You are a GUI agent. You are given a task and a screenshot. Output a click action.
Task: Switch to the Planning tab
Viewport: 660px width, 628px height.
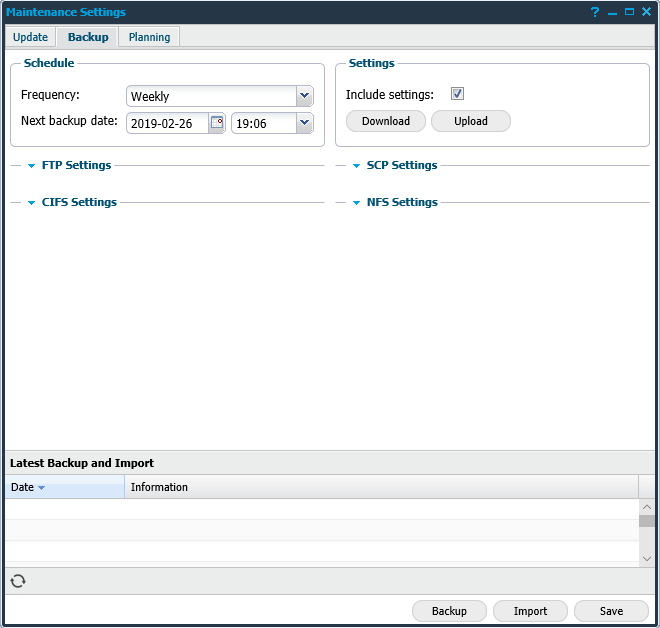click(149, 37)
